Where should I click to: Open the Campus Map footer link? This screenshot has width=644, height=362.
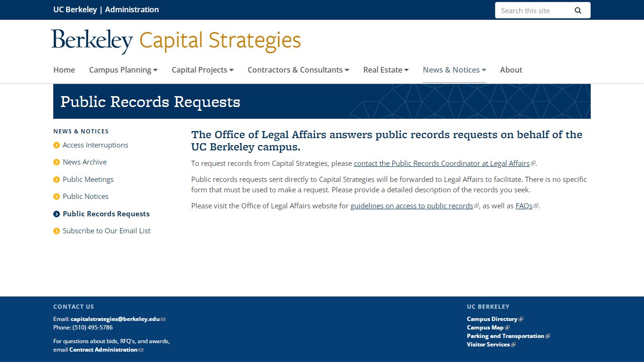[x=485, y=328]
